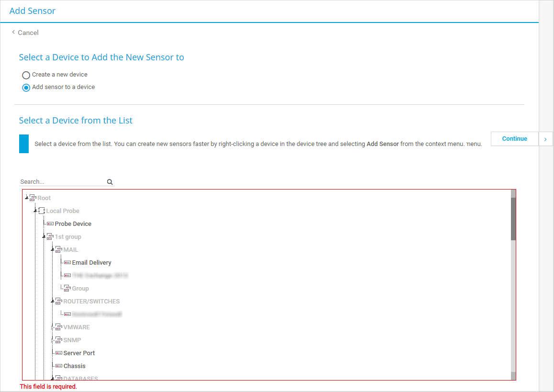The height and width of the screenshot is (392, 554).
Task: Click the Probe Device icon
Action: [50, 224]
